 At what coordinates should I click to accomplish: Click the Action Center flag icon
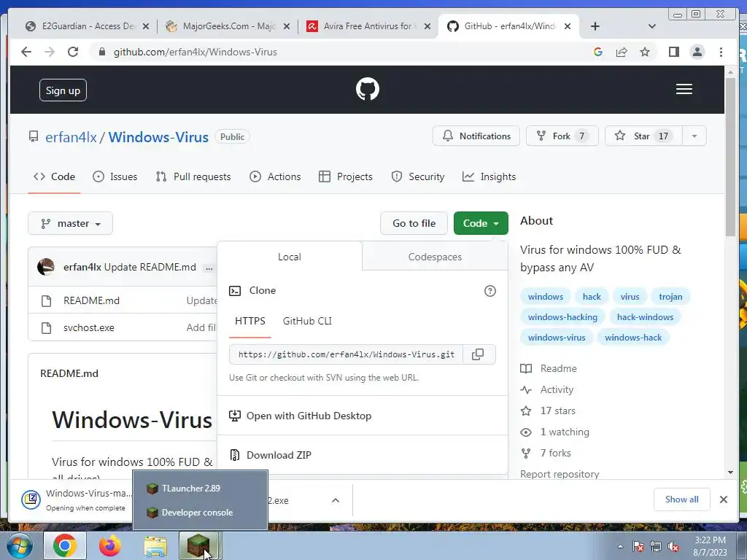click(x=638, y=546)
